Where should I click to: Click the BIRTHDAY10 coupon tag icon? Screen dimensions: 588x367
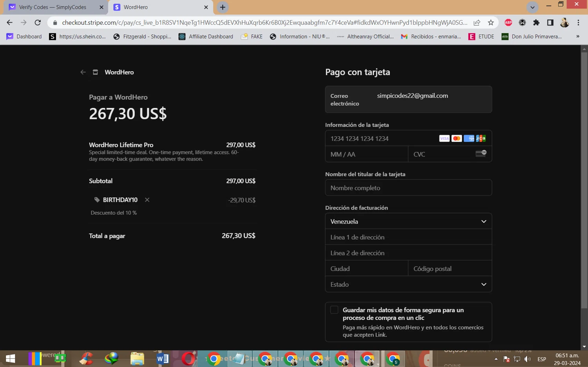click(x=97, y=200)
